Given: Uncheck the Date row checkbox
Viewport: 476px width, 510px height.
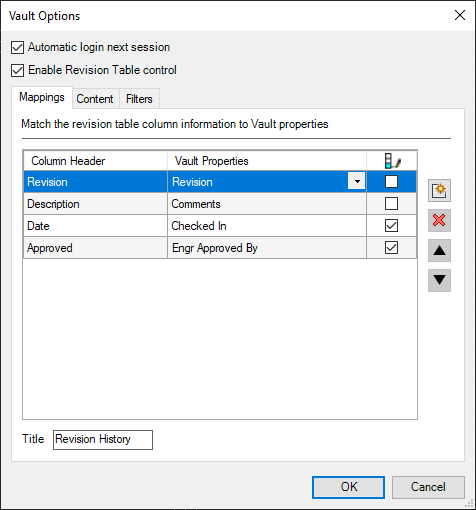Looking at the screenshot, I should tap(391, 226).
